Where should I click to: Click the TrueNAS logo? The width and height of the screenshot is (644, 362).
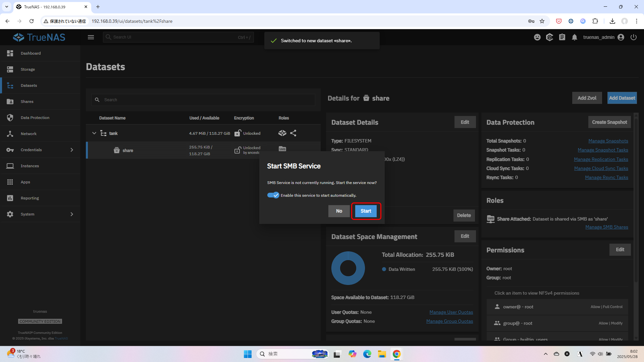tap(39, 37)
